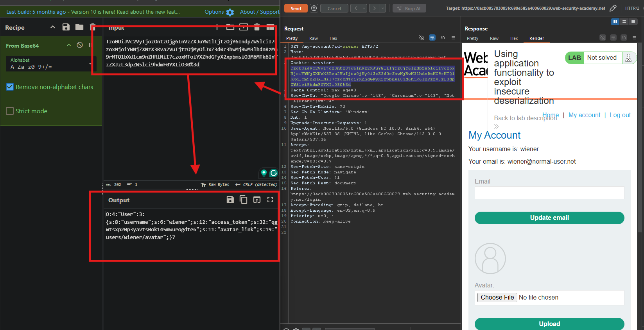Screen dimensions: 644x330
Task: Select the Response Render tab
Action: point(536,38)
